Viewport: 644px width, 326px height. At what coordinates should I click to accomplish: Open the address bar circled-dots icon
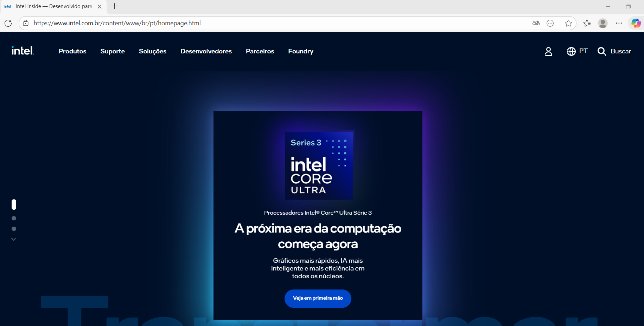(550, 23)
